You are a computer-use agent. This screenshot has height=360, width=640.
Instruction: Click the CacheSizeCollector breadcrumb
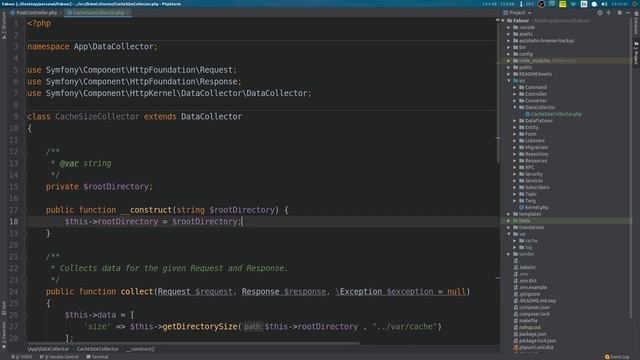coord(98,349)
